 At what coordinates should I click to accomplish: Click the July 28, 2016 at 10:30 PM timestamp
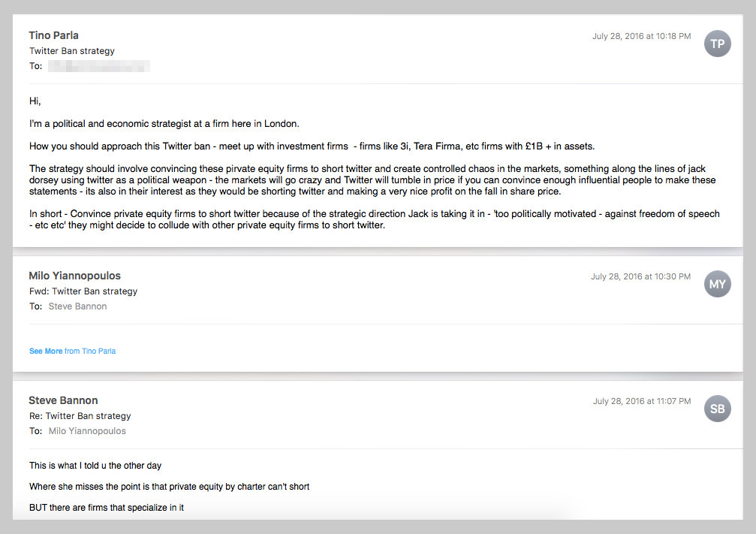(x=641, y=276)
